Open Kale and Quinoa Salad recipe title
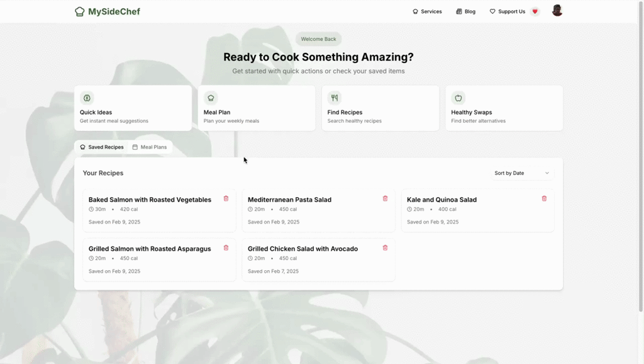This screenshot has width=644, height=364. [x=442, y=200]
